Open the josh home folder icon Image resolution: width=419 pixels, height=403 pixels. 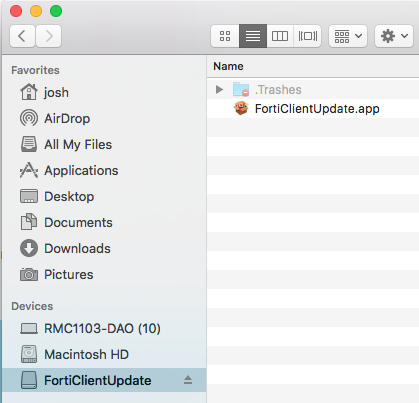tap(29, 92)
